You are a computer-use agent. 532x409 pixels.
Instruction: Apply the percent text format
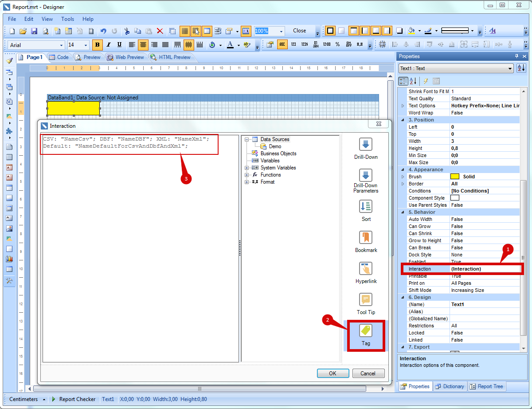[338, 44]
